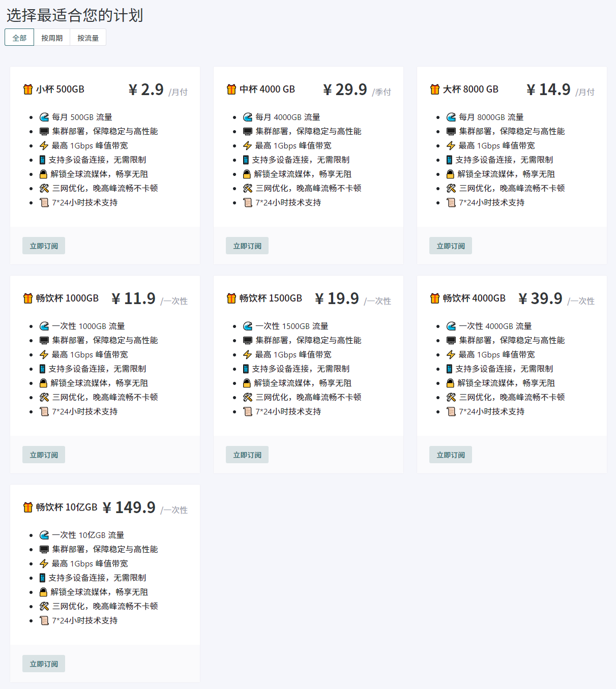This screenshot has width=616, height=689.
Task: Click gift icon beside 大杯 8000 GB
Action: [x=435, y=89]
